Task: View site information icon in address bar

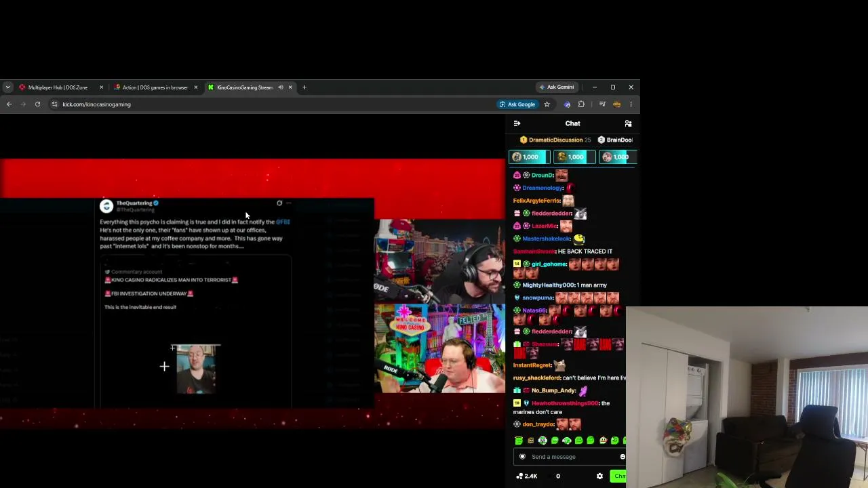Action: pyautogui.click(x=54, y=104)
